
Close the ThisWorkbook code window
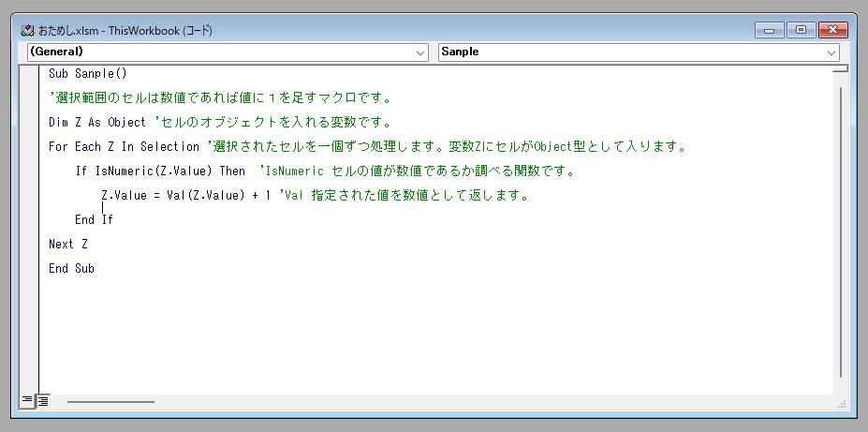tap(833, 31)
